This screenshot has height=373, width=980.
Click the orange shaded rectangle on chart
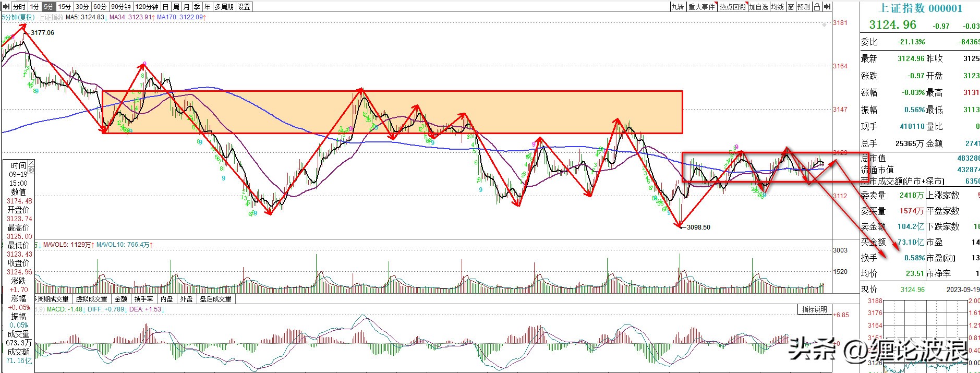(x=392, y=112)
